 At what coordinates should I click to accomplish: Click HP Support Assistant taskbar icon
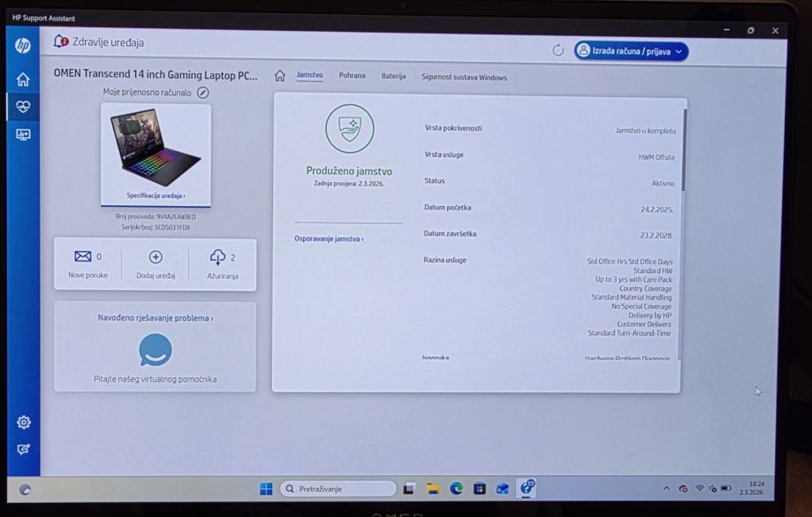tap(527, 488)
